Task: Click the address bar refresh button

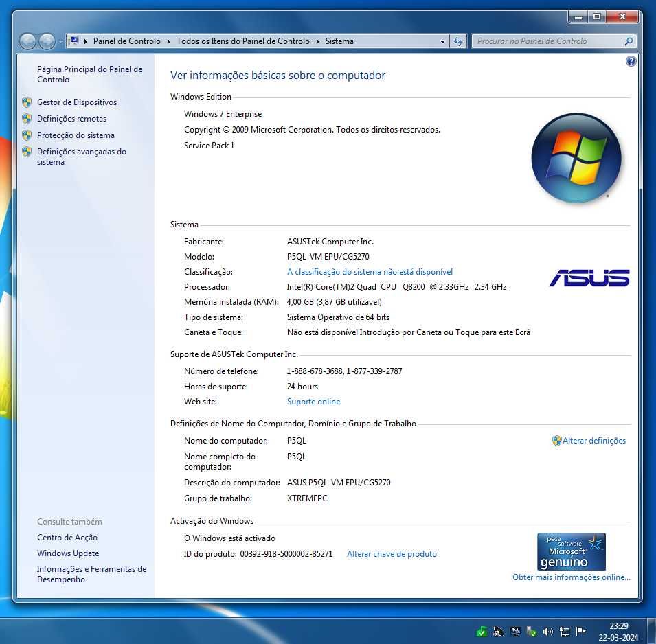Action: tap(458, 41)
